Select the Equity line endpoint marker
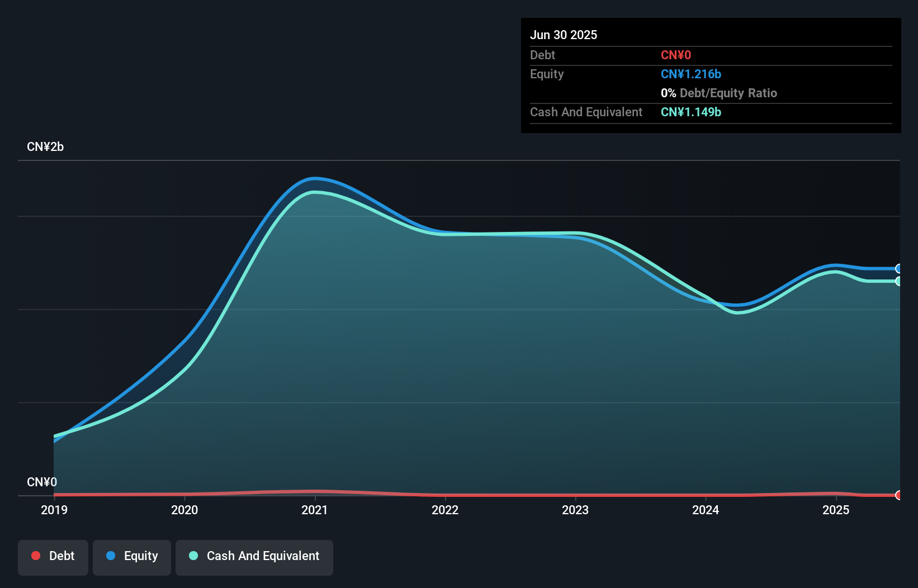The height and width of the screenshot is (588, 918). 899,268
